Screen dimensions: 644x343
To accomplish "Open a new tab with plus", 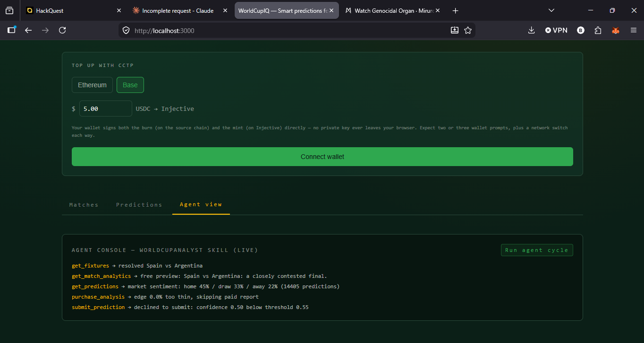I will click(x=455, y=10).
